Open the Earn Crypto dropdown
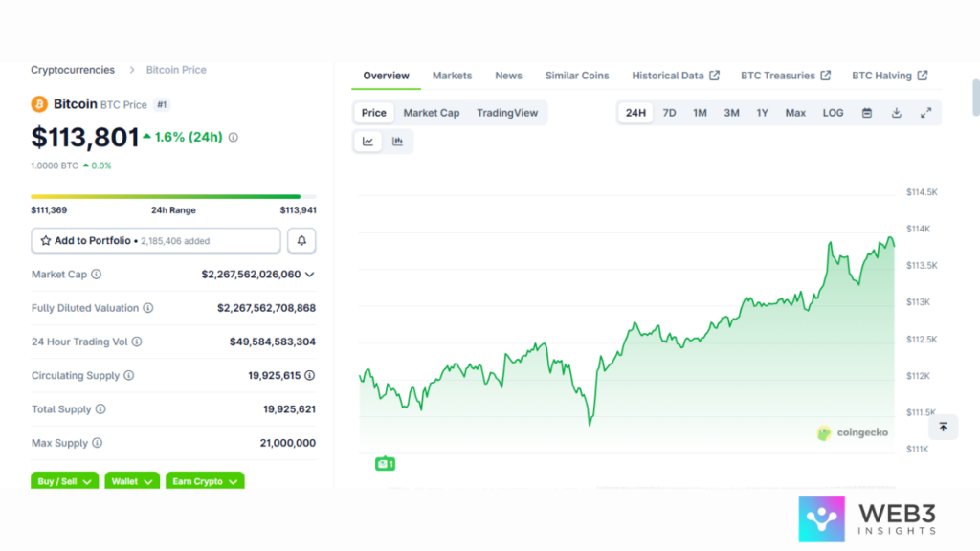The width and height of the screenshot is (980, 551). point(205,480)
